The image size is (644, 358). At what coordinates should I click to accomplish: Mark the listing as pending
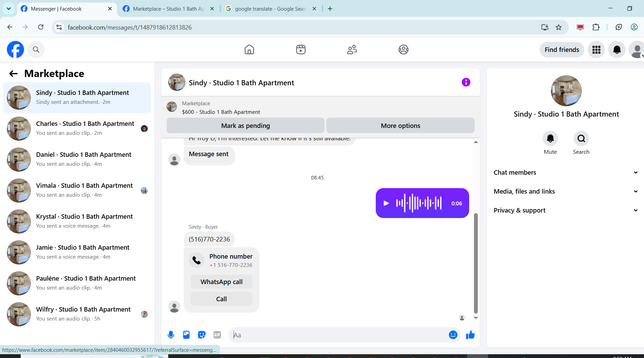(246, 126)
